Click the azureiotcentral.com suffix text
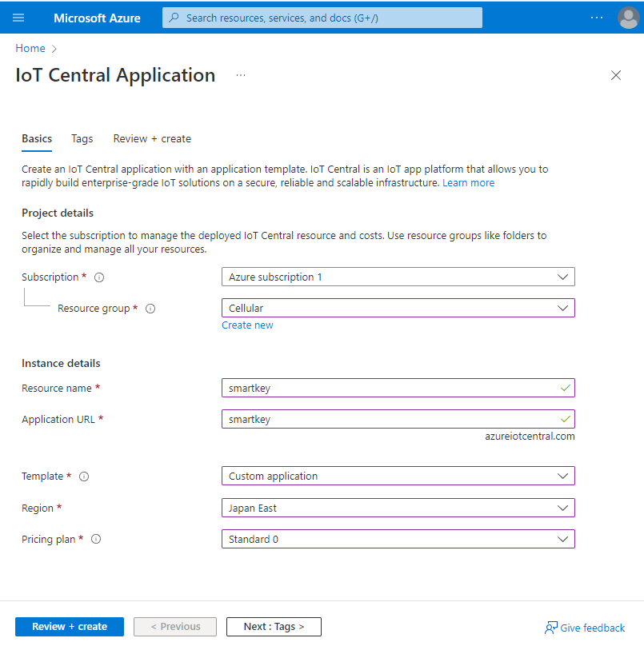The width and height of the screenshot is (644, 650). tap(530, 436)
